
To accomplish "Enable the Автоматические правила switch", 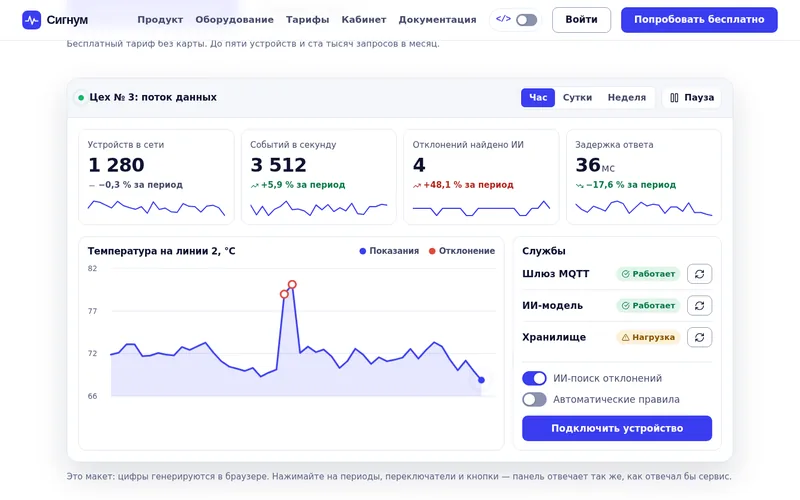I will pyautogui.click(x=534, y=399).
